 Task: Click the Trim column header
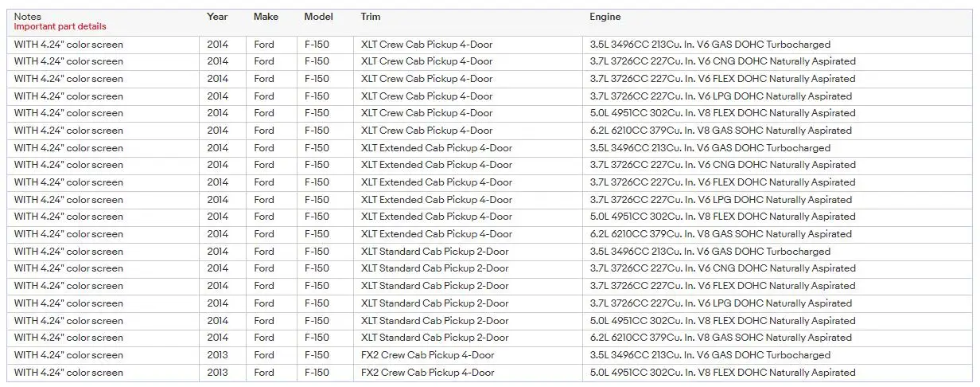pyautogui.click(x=371, y=16)
